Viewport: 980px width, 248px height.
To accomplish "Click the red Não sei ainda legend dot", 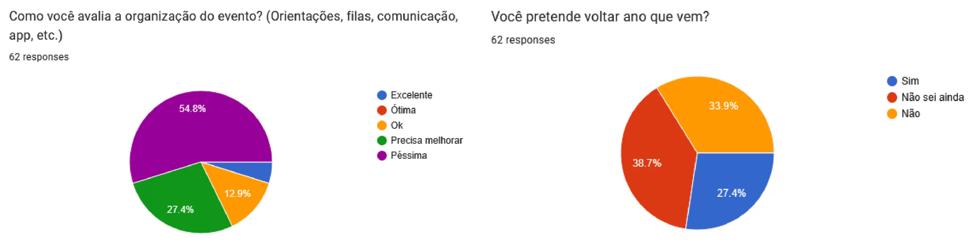I will 892,97.
